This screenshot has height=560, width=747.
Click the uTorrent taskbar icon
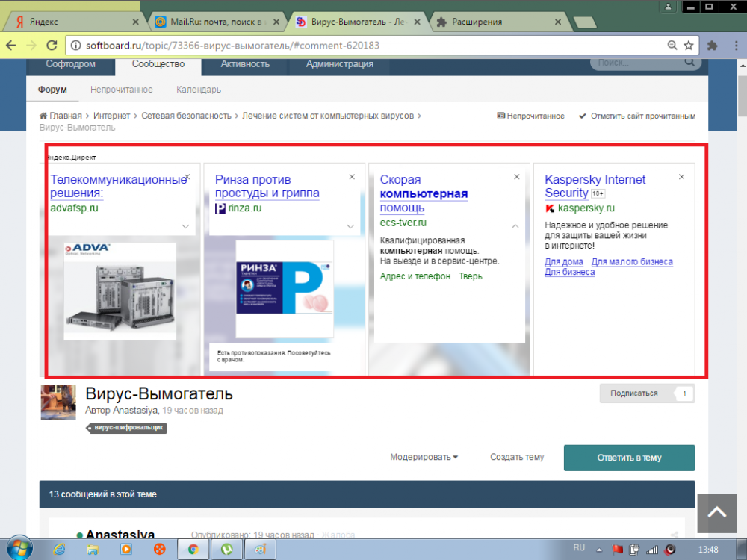point(225,549)
